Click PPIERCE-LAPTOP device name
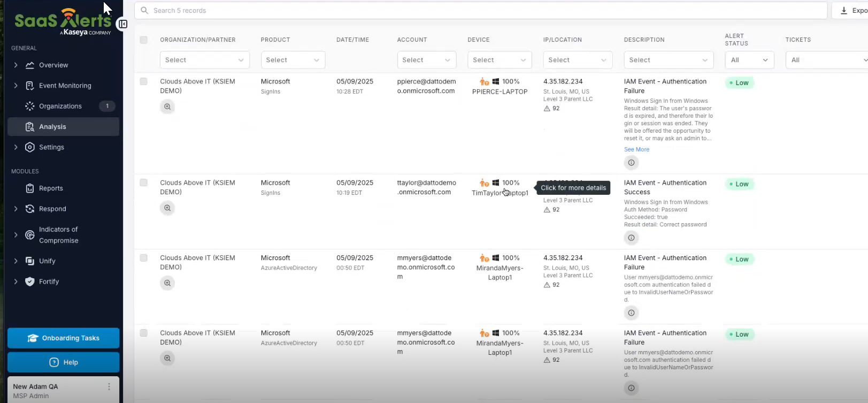The height and width of the screenshot is (403, 868). pyautogui.click(x=500, y=92)
